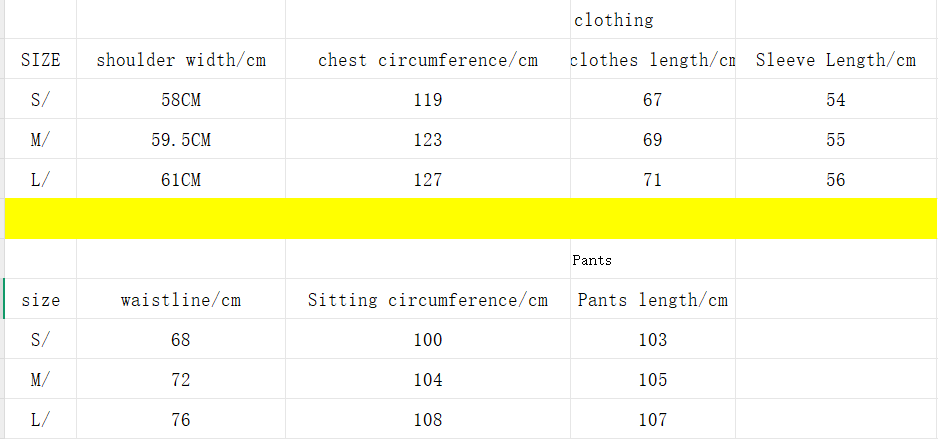Select the waistline cell showing 72

[x=181, y=380]
